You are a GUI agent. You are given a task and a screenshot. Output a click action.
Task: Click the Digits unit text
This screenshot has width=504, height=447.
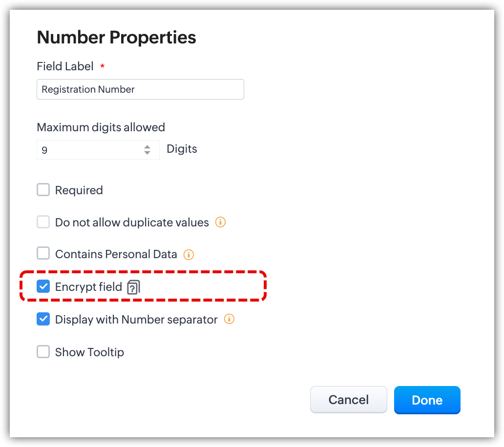[x=182, y=149]
